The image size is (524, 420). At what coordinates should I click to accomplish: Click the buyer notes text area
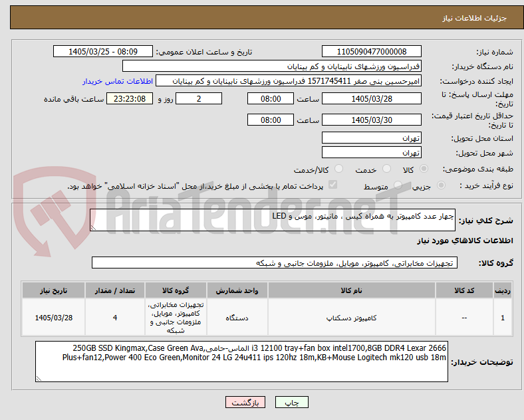tap(241, 362)
